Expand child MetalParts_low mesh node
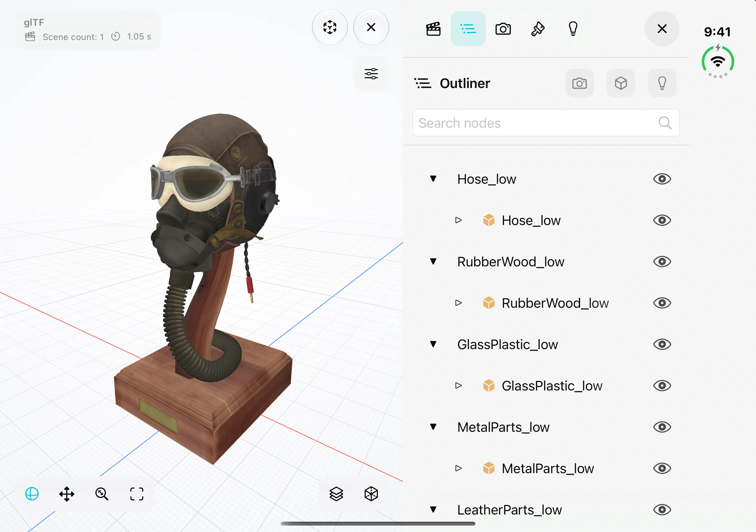 pyautogui.click(x=458, y=468)
